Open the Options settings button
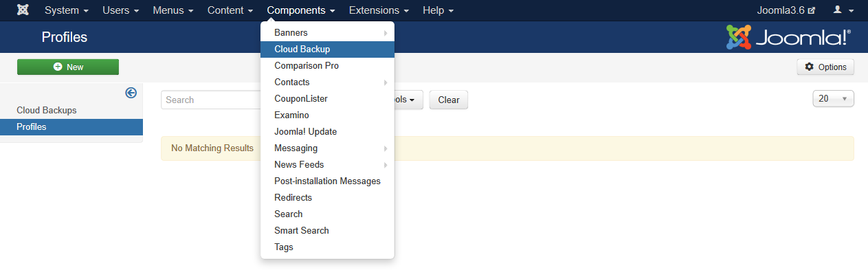Viewport: 868px width, 279px height. coord(825,67)
